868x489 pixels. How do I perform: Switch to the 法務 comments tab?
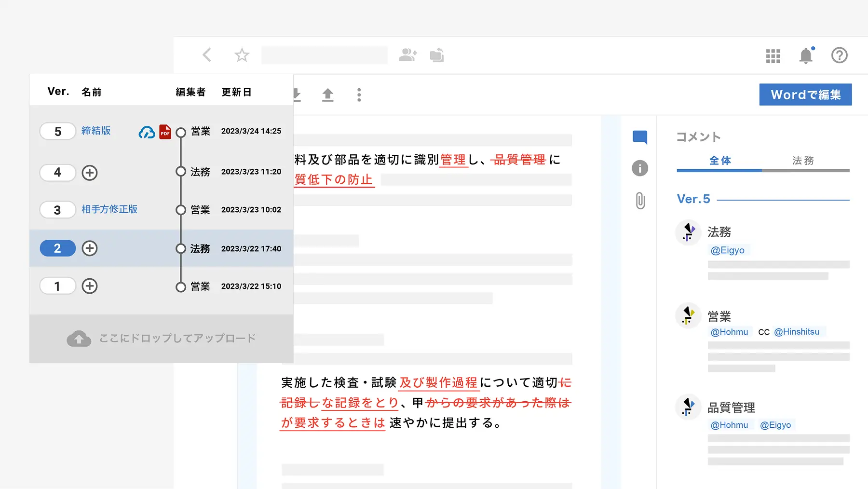(803, 161)
